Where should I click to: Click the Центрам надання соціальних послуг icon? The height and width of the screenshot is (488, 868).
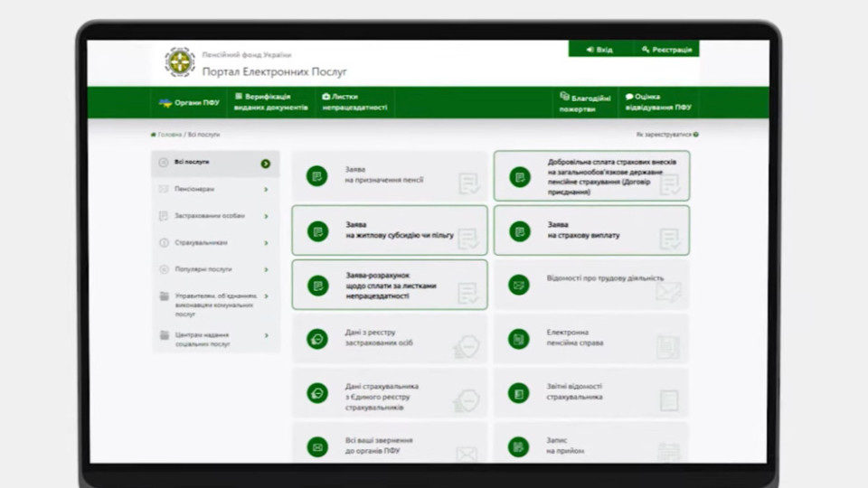(x=165, y=335)
